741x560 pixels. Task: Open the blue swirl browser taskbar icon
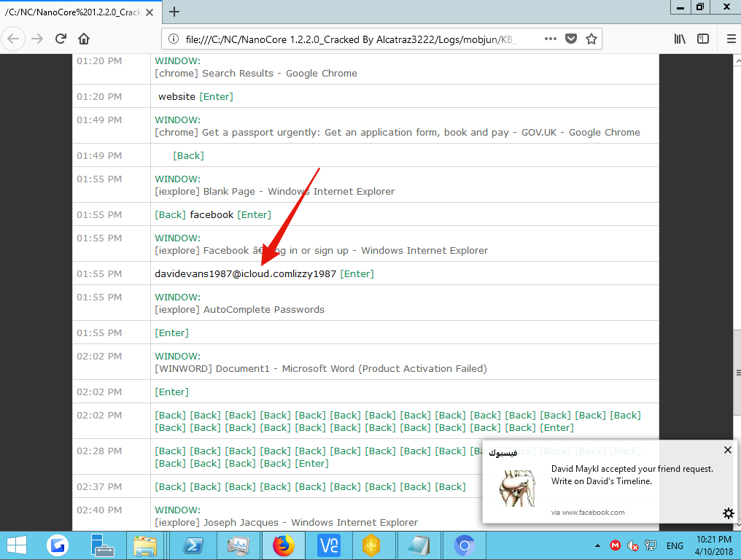click(58, 546)
